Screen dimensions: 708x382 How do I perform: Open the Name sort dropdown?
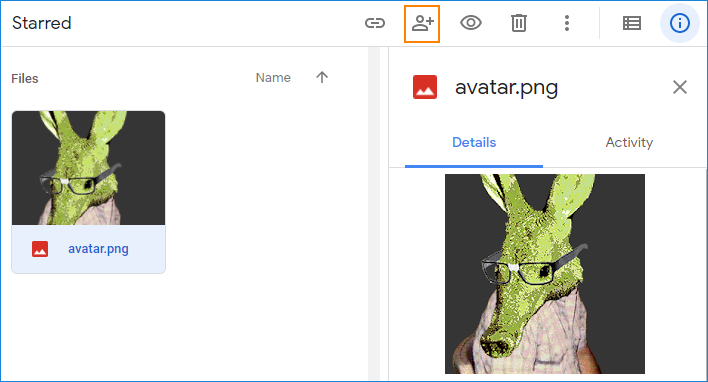(x=273, y=78)
